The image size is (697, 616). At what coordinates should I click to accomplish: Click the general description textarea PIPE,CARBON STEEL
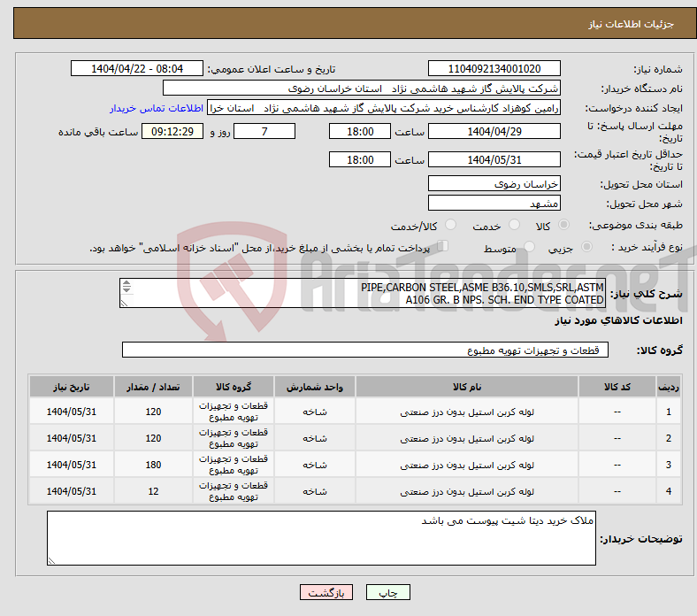click(x=363, y=294)
